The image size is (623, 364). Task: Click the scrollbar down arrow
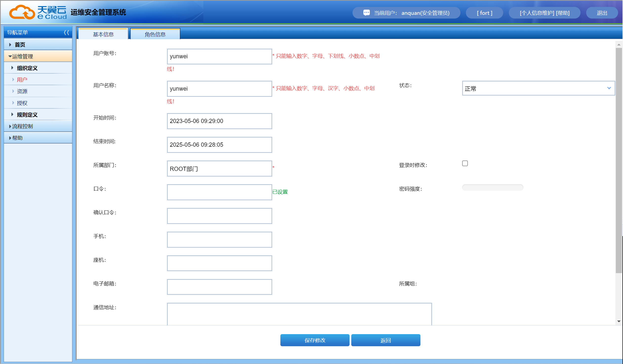619,321
